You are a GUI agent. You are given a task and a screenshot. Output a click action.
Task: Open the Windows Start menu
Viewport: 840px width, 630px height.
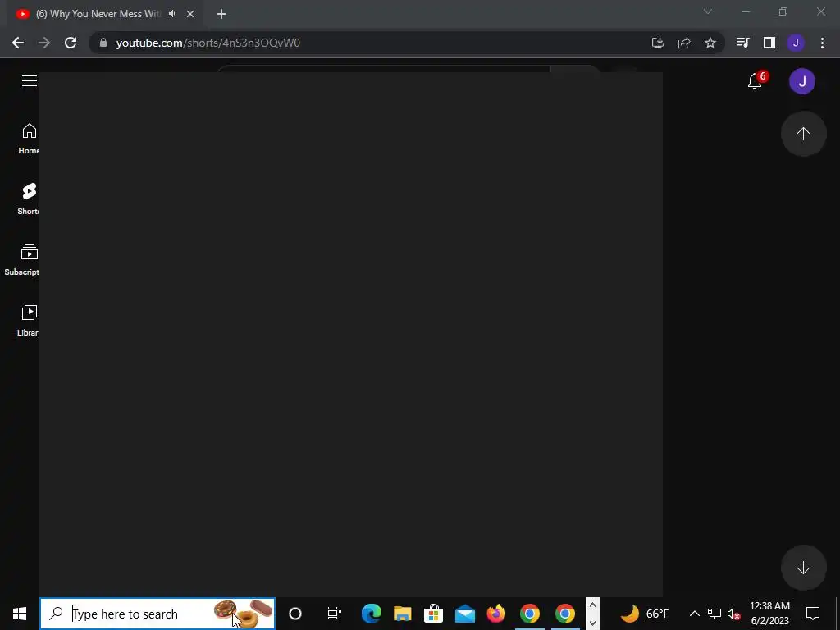coord(20,614)
